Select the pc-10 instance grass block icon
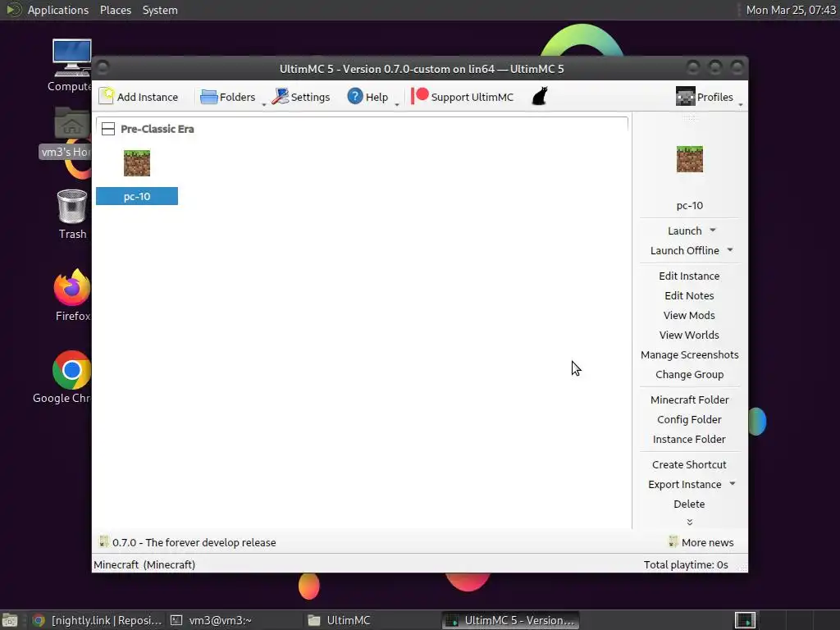 click(137, 163)
